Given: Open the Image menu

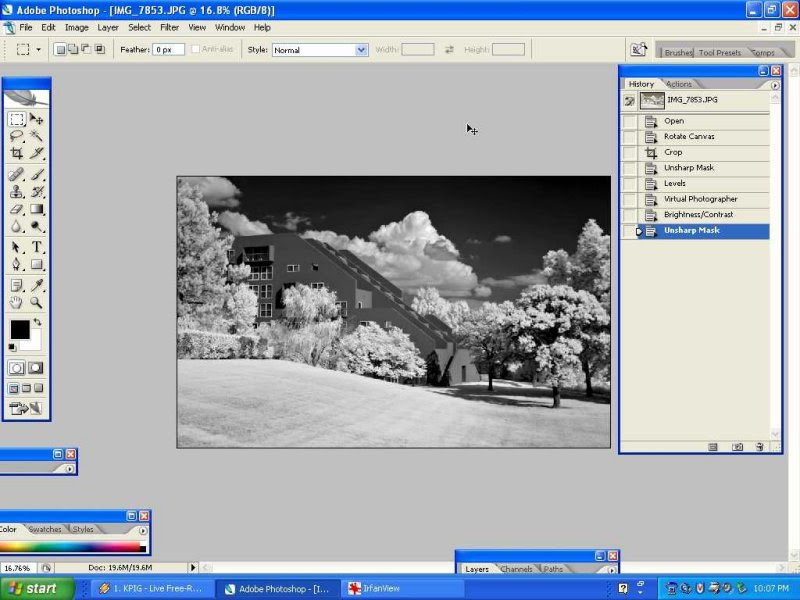Looking at the screenshot, I should point(77,28).
